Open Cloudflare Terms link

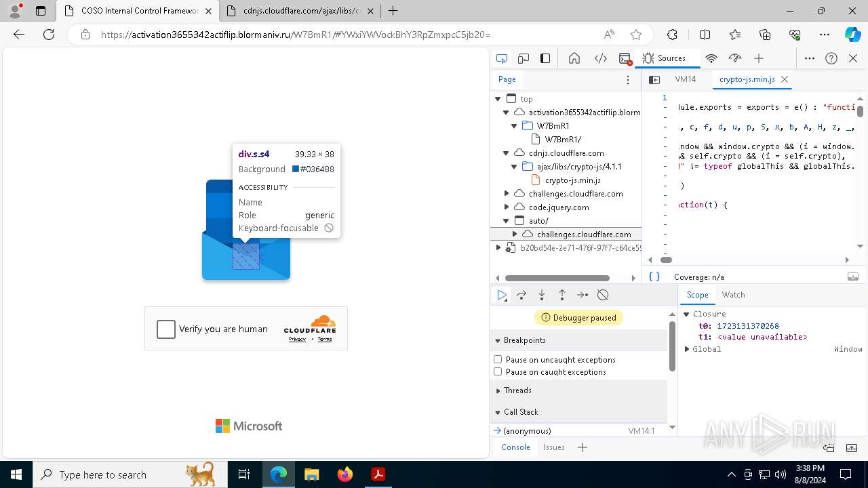point(325,339)
